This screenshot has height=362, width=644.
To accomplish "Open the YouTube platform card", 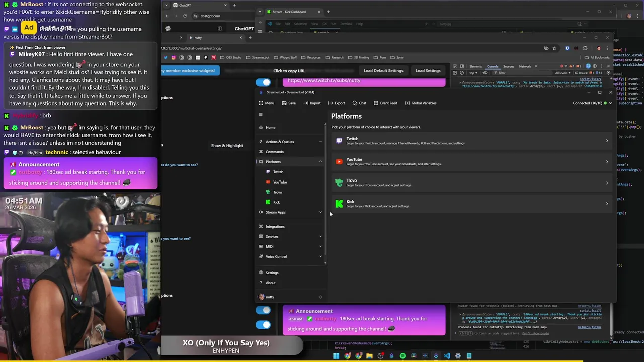I will tap(471, 162).
